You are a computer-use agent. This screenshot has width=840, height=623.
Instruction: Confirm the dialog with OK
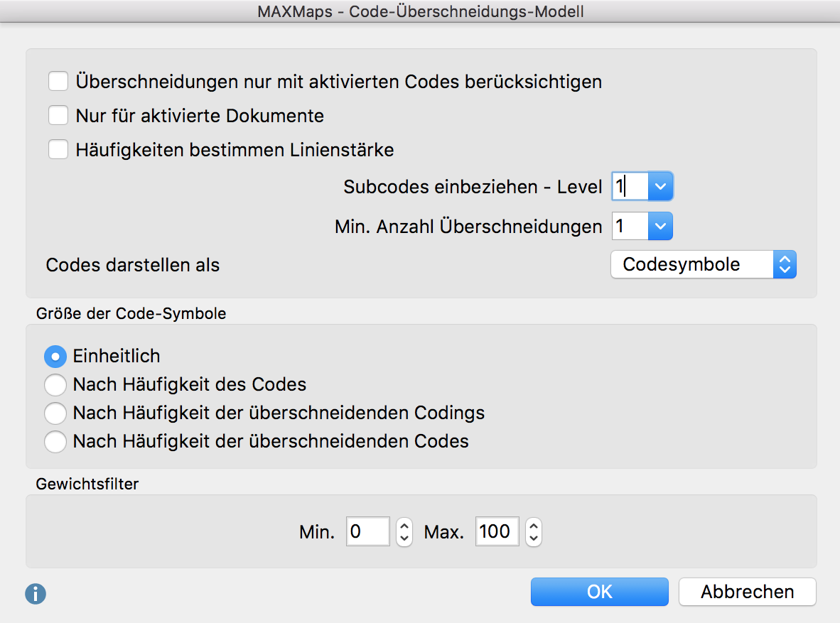pyautogui.click(x=600, y=592)
